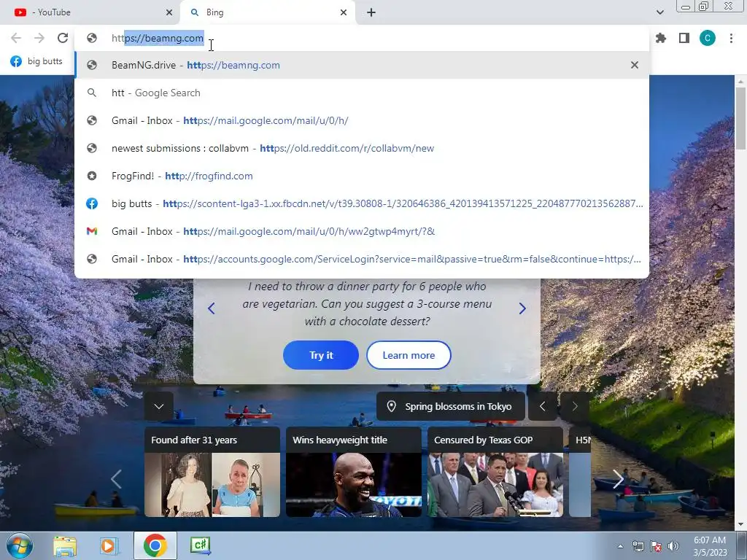The width and height of the screenshot is (747, 560).
Task: Click the location pin in Spring blossoms label
Action: tap(391, 406)
